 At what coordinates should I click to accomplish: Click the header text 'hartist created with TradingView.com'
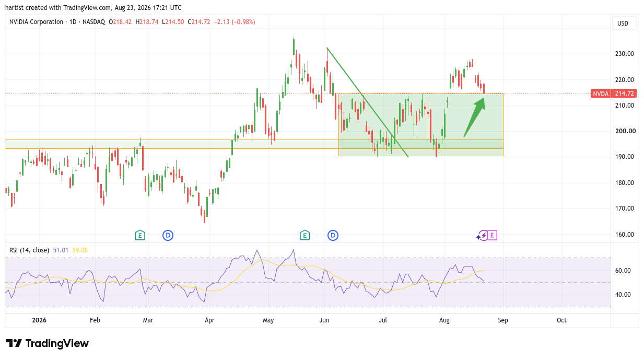(x=59, y=8)
